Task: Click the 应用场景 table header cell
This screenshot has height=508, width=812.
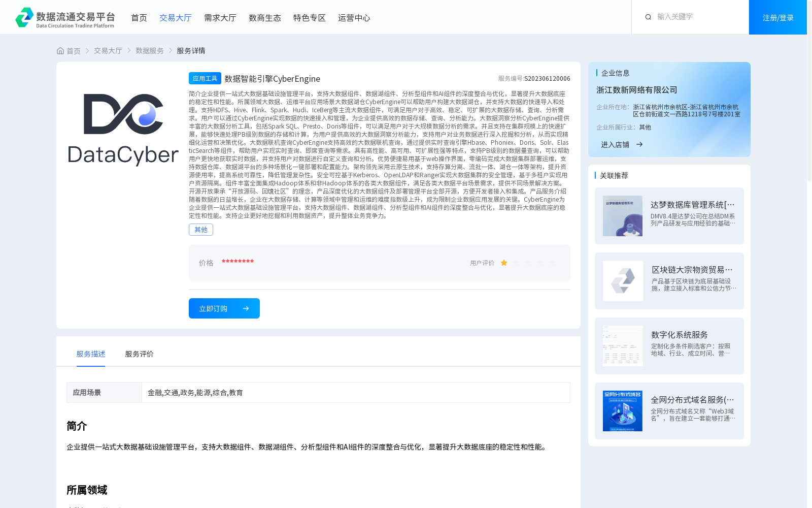Action: pos(104,393)
